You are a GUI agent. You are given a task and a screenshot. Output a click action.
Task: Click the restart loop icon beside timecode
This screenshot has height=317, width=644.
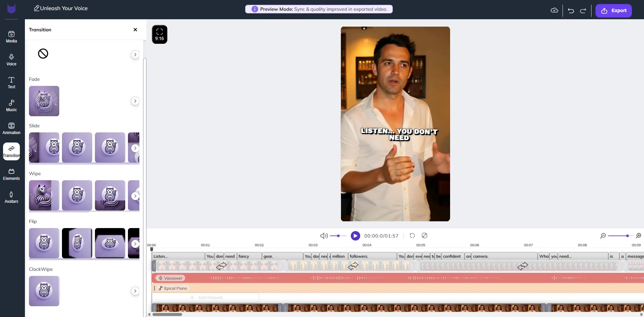pyautogui.click(x=412, y=235)
